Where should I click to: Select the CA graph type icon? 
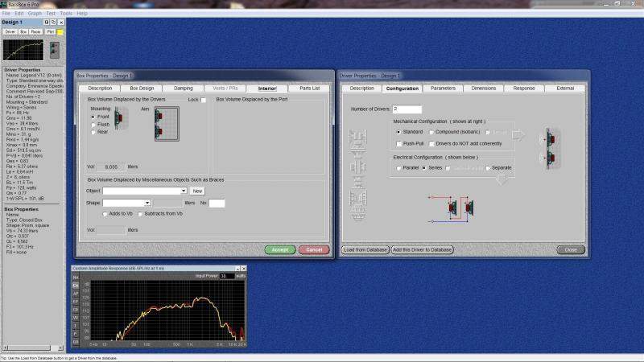pyautogui.click(x=76, y=285)
